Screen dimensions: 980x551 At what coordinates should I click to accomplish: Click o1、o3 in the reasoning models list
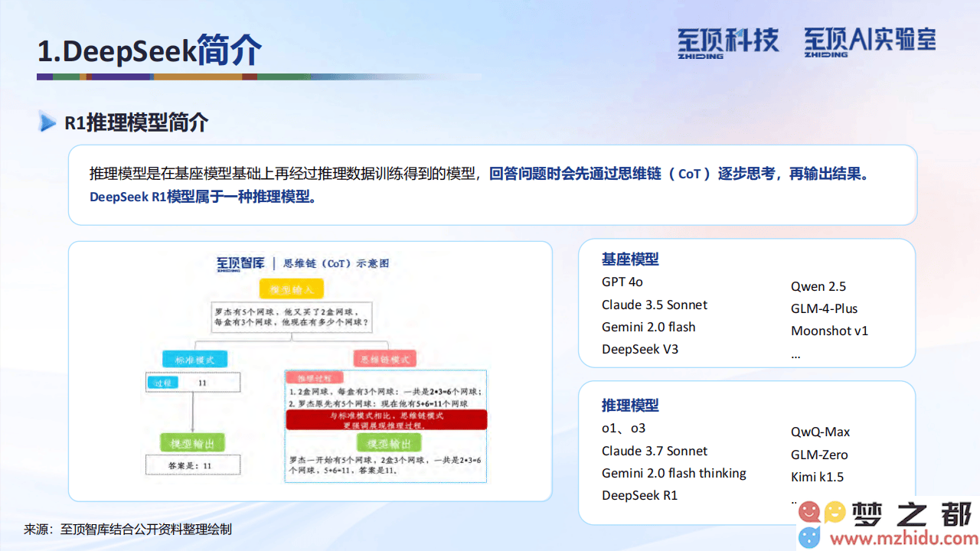click(x=624, y=428)
